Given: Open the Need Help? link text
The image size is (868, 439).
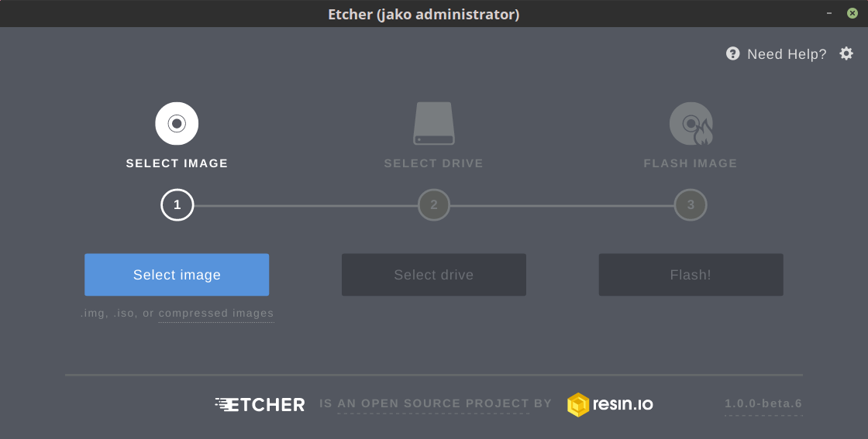Looking at the screenshot, I should tap(787, 54).
